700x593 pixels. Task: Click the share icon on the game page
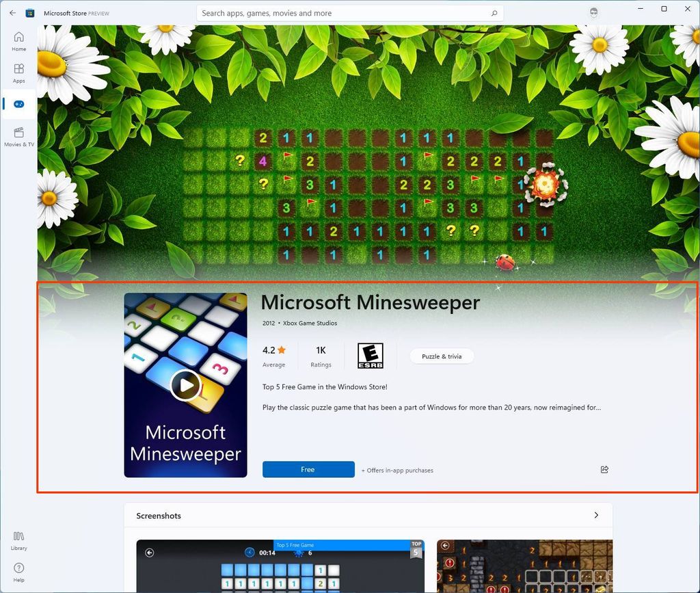click(x=604, y=469)
